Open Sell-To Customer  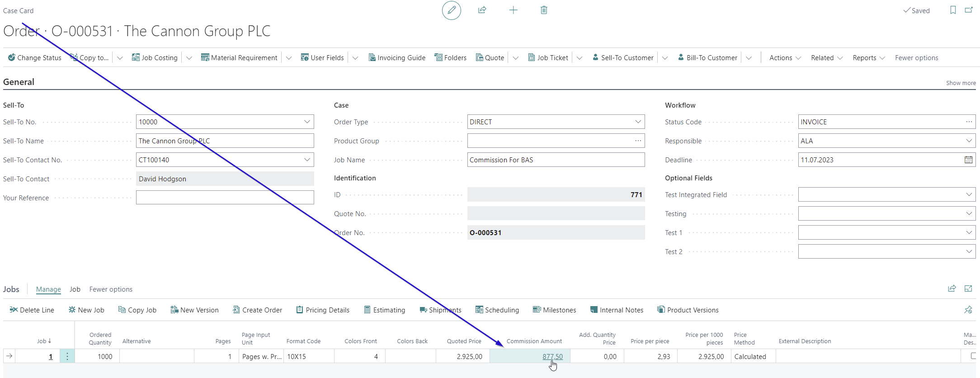point(623,57)
